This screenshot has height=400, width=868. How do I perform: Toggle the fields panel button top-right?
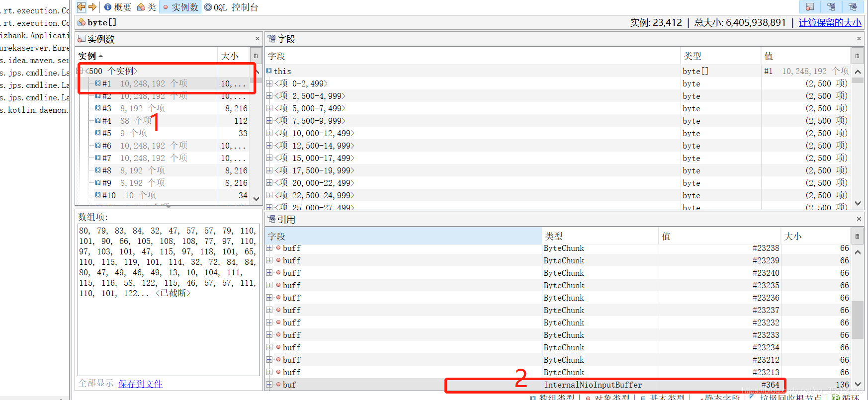click(x=832, y=7)
